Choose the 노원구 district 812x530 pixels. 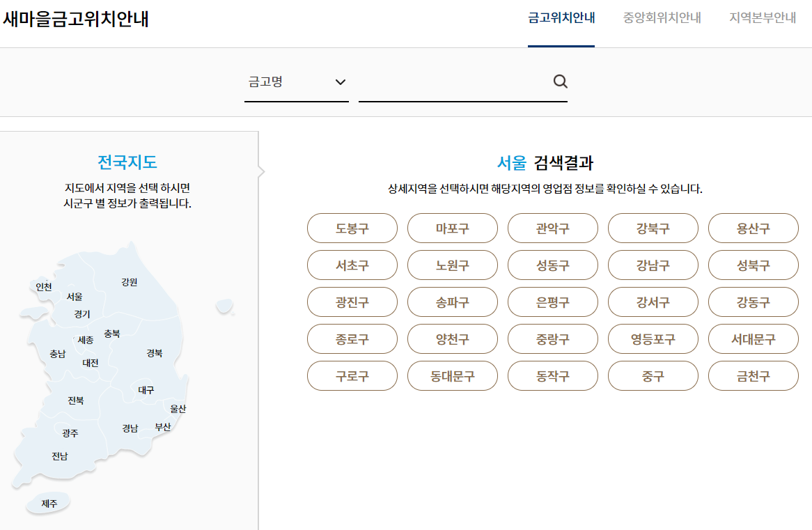pos(453,265)
